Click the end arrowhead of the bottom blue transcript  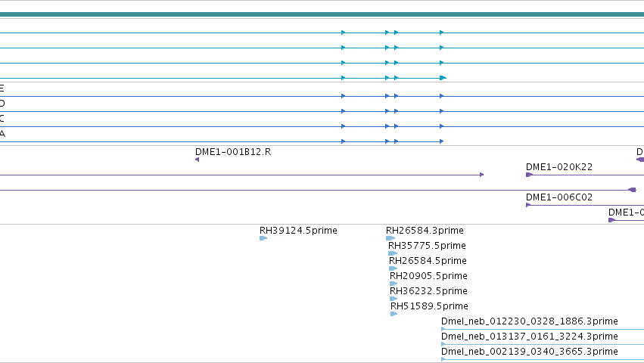[x=441, y=141]
